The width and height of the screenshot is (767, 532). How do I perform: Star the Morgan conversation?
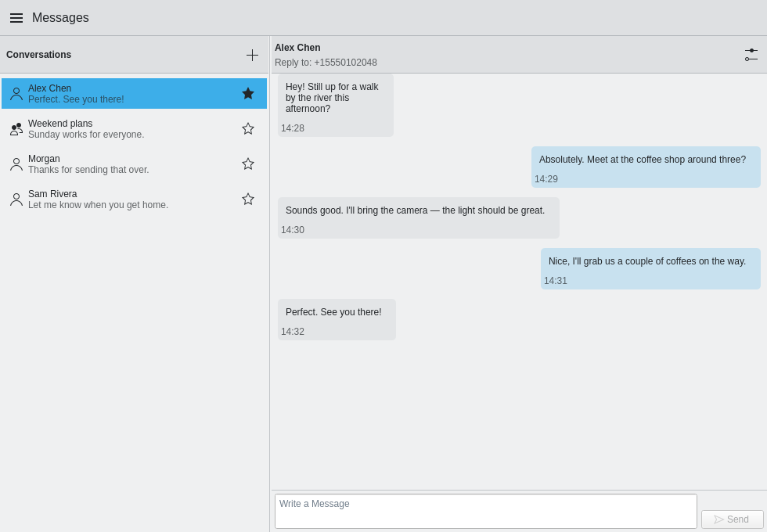click(x=248, y=164)
